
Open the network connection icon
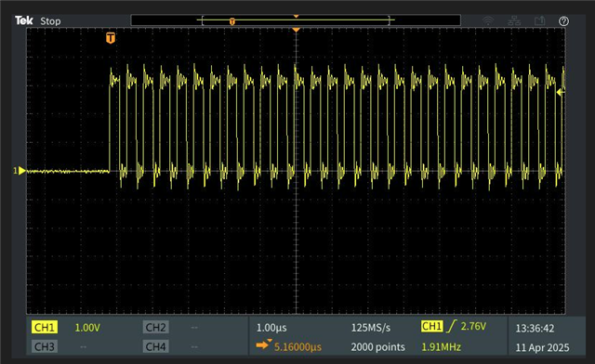point(514,21)
